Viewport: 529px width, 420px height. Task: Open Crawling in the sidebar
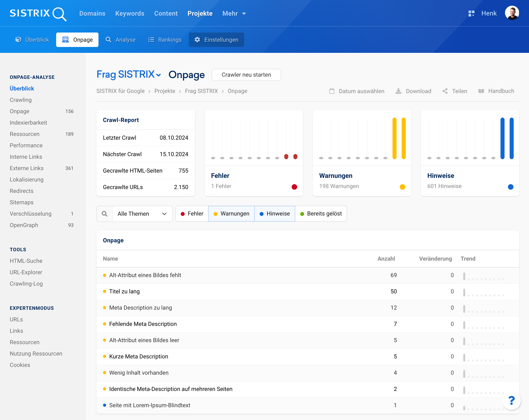coord(21,100)
